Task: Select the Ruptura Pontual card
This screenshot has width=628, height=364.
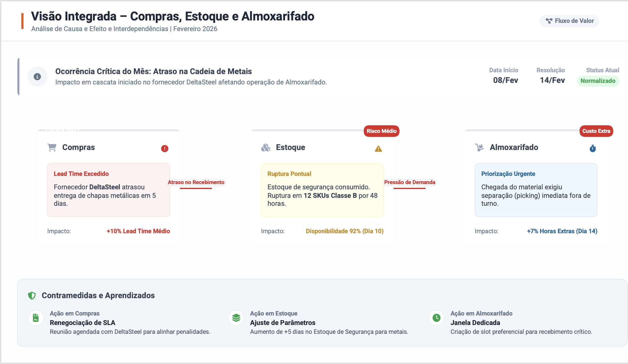Action: [322, 190]
